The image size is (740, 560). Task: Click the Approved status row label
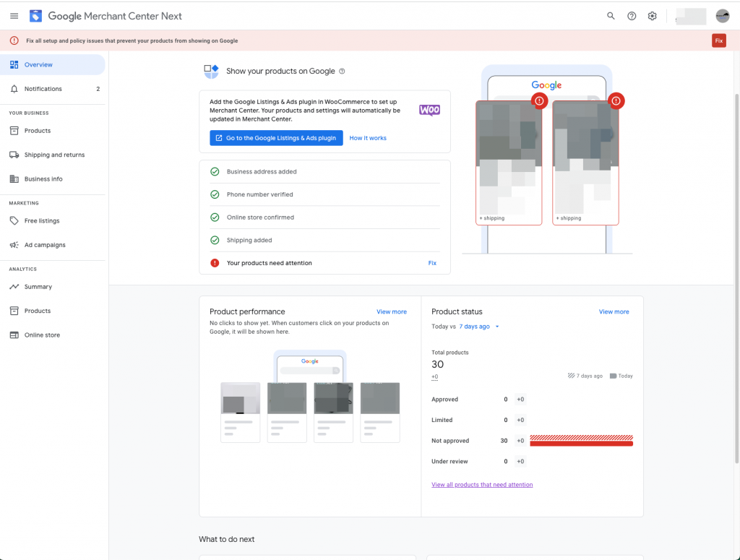(444, 399)
